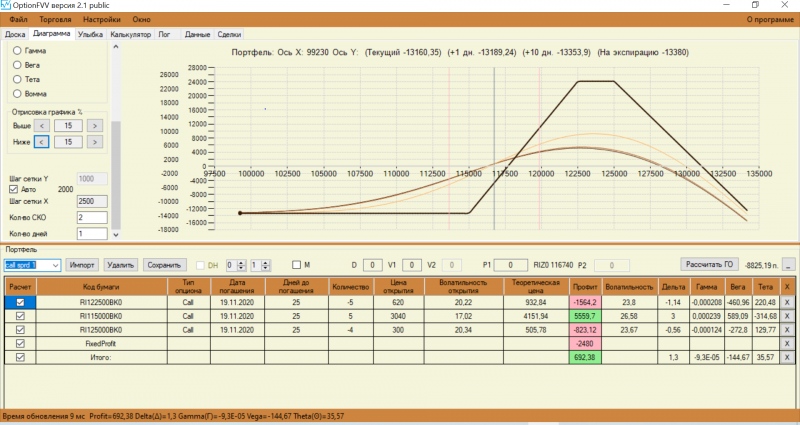Enable the M checkbox in portfolio bar
800x425 pixels.
(x=296, y=265)
